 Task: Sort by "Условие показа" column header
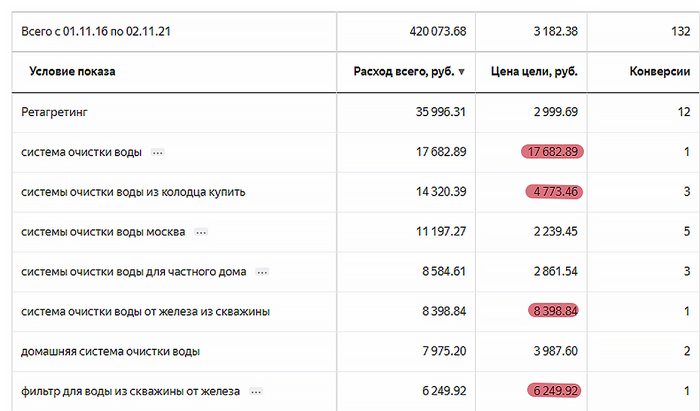point(72,72)
